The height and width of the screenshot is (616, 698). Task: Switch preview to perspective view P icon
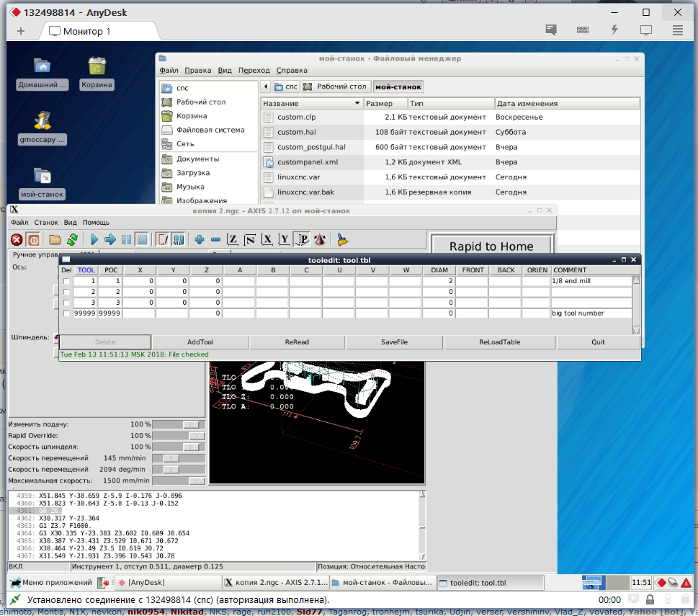point(303,240)
